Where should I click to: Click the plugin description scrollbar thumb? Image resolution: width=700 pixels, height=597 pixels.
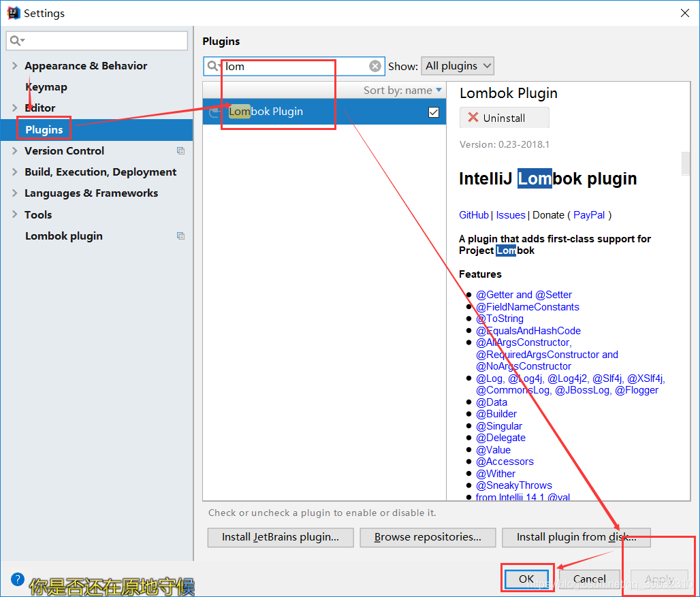click(685, 164)
